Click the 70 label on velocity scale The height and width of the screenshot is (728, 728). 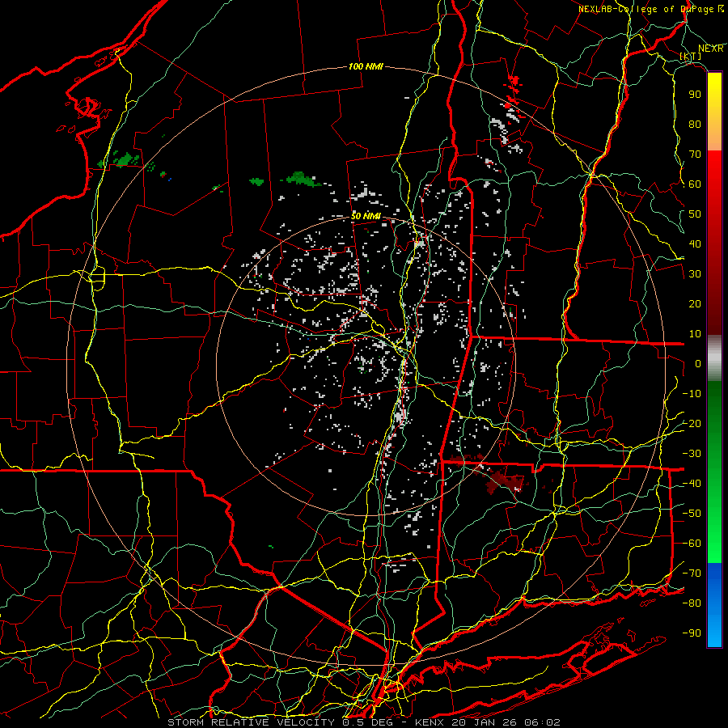(695, 154)
